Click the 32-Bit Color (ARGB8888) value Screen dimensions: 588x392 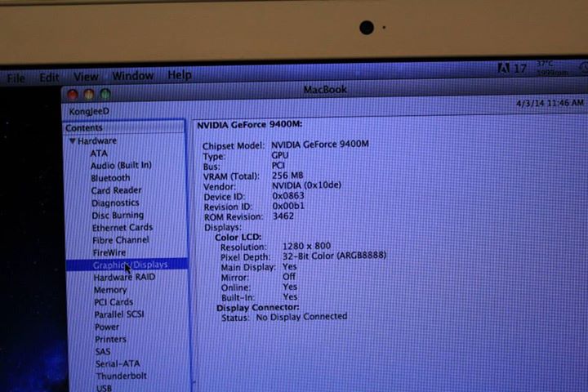(334, 256)
